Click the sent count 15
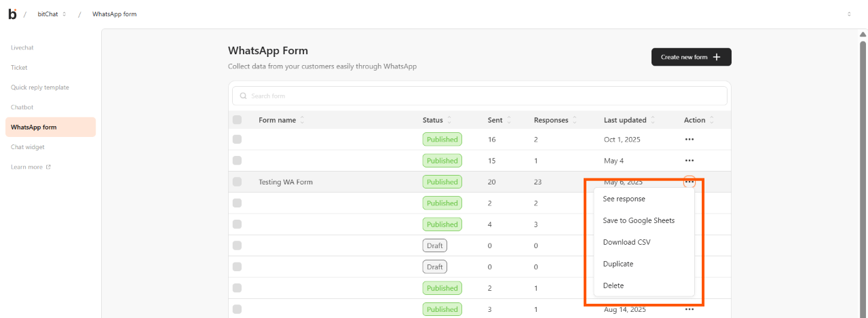The image size is (868, 318). pyautogui.click(x=492, y=161)
